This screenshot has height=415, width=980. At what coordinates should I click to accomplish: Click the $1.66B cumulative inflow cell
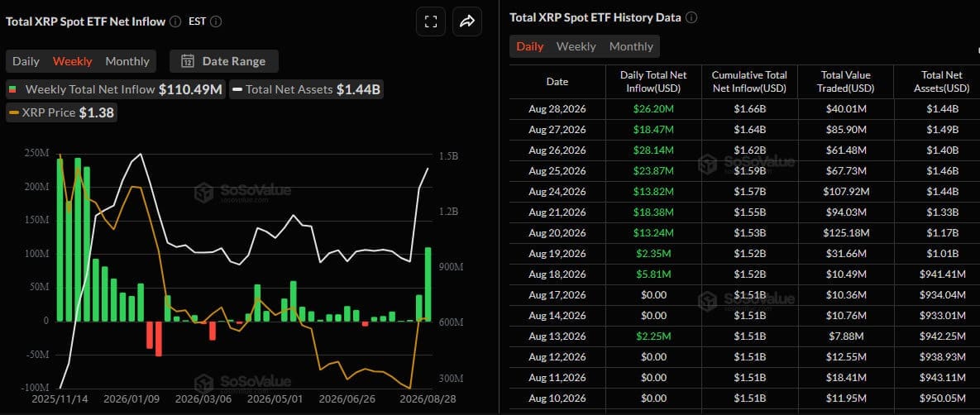[749, 109]
